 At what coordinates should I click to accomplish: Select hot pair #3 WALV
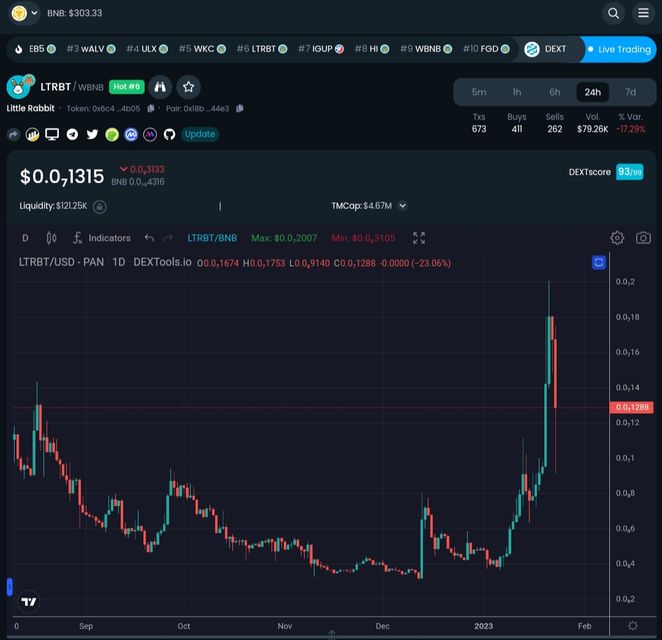coord(91,49)
